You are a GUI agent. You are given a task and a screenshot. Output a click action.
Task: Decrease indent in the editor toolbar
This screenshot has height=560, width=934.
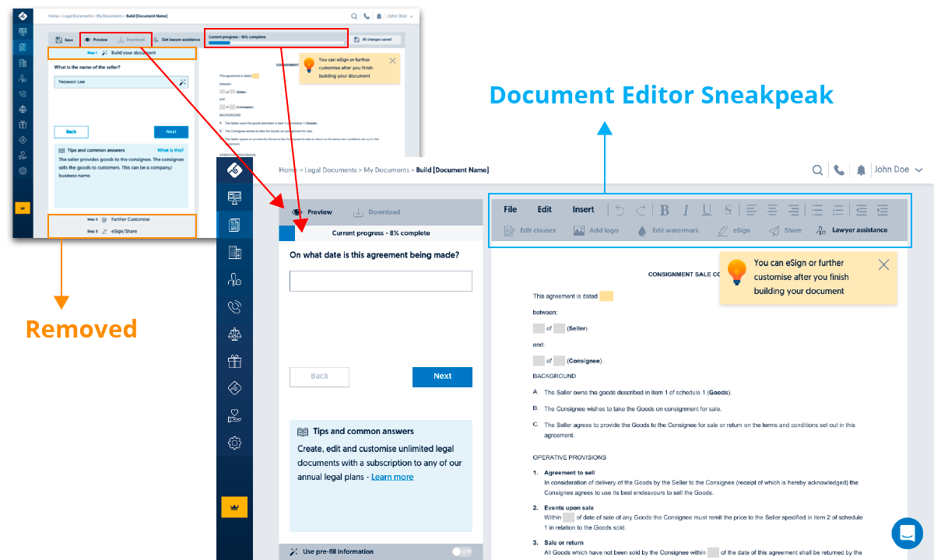point(862,210)
